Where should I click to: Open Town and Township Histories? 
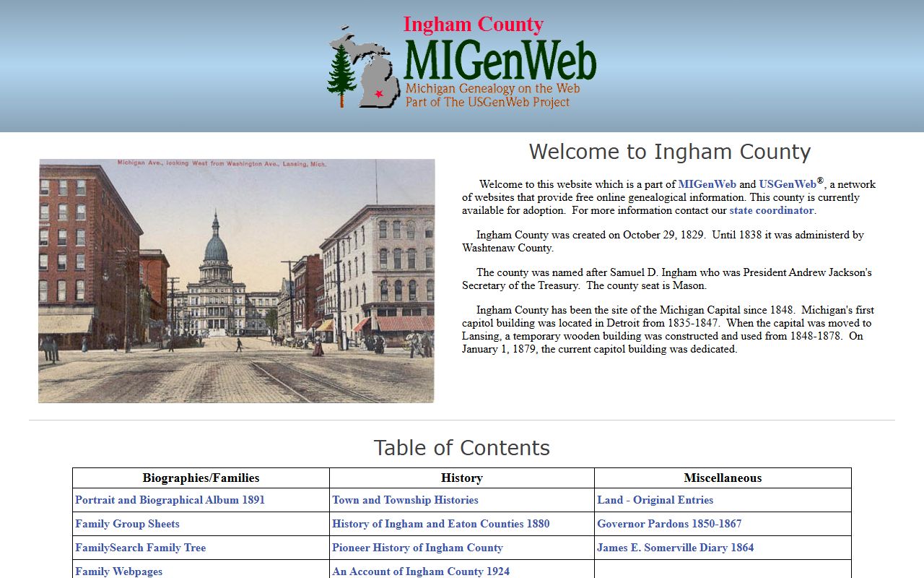(x=405, y=500)
